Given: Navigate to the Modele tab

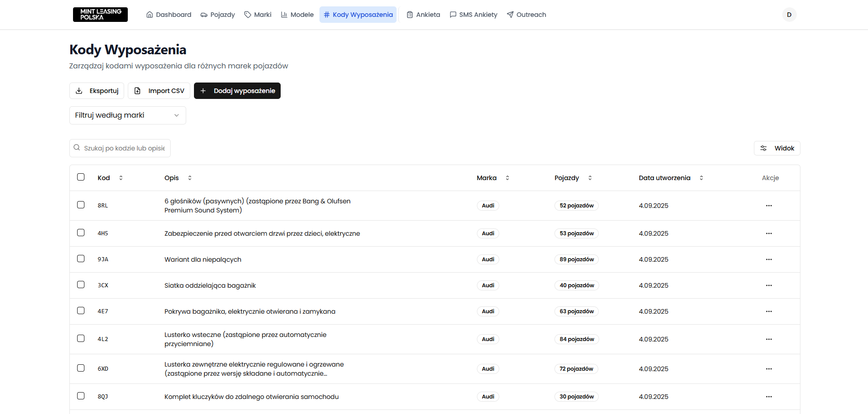Looking at the screenshot, I should point(297,15).
